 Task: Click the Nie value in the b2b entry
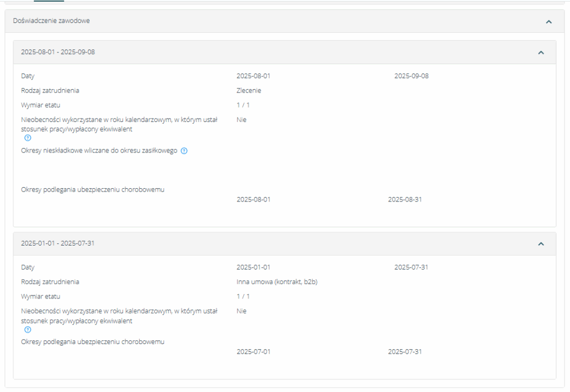click(241, 311)
